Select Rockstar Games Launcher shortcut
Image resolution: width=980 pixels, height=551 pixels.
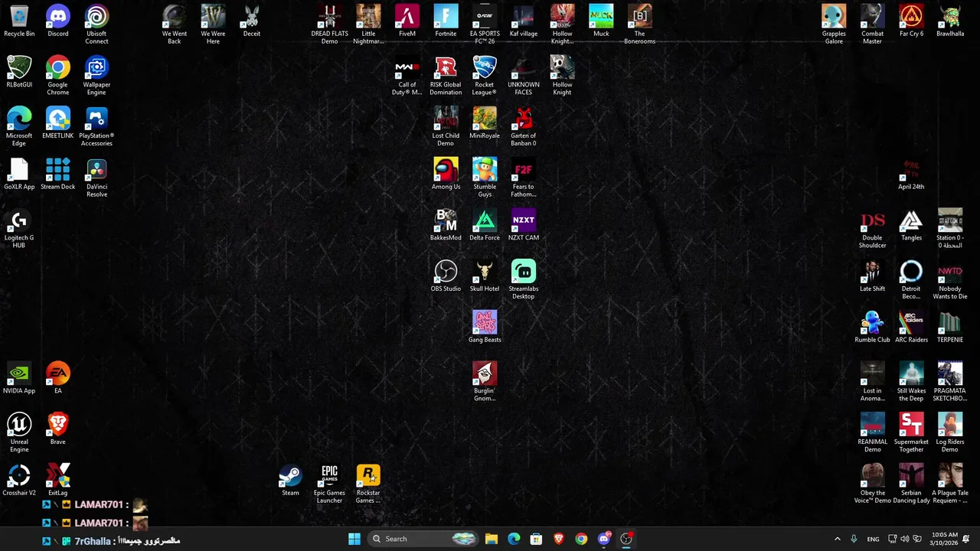pos(368,484)
